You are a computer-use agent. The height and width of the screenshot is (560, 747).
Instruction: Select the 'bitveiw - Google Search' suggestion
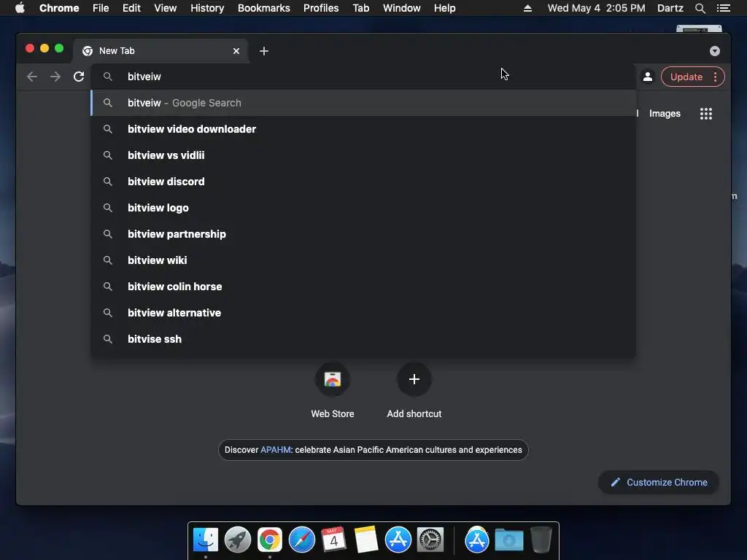click(x=363, y=103)
